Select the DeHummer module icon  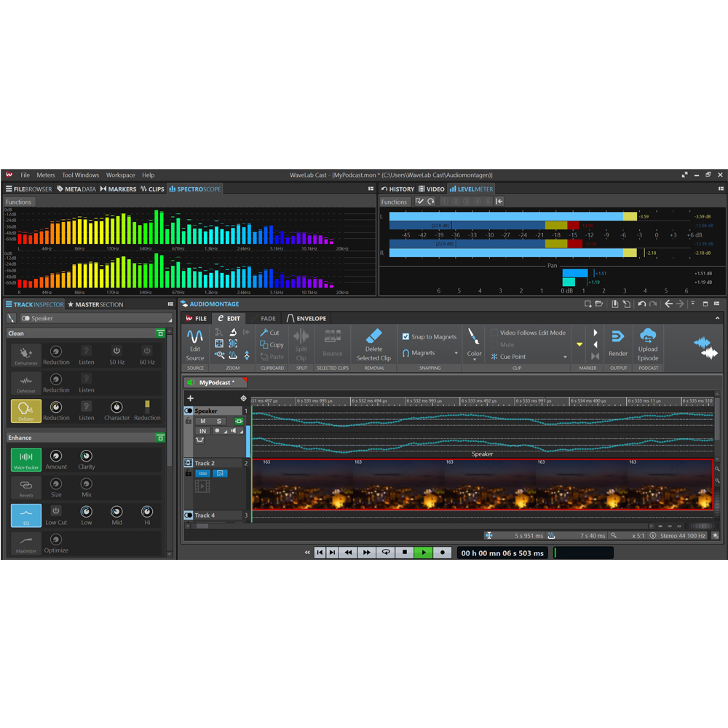pyautogui.click(x=26, y=355)
